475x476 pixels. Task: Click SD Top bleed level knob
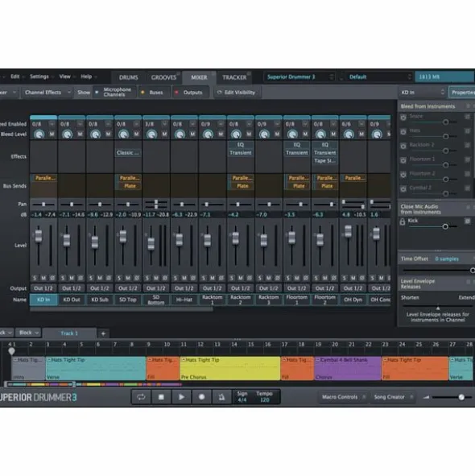123,135
